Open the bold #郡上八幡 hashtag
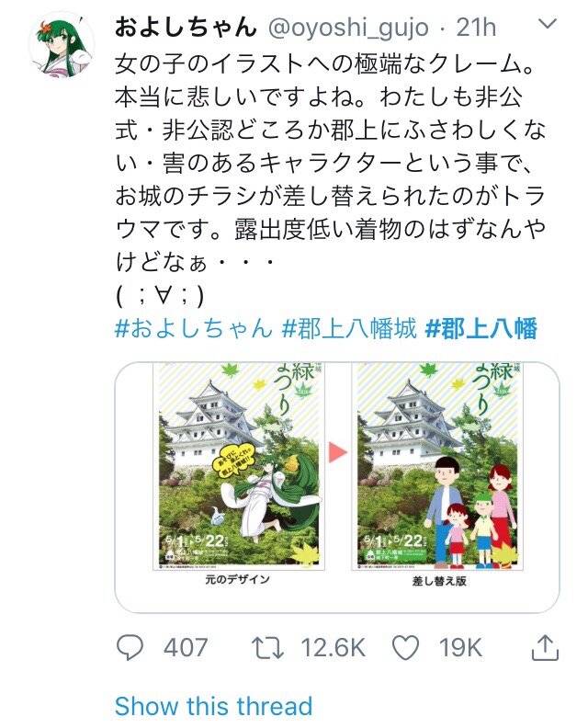Image resolution: width=588 pixels, height=728 pixels. 481,329
